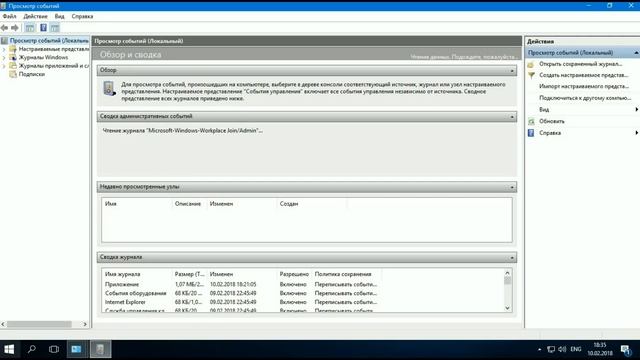
Task: Sort recent nodes by Создан column
Action: coord(312,204)
